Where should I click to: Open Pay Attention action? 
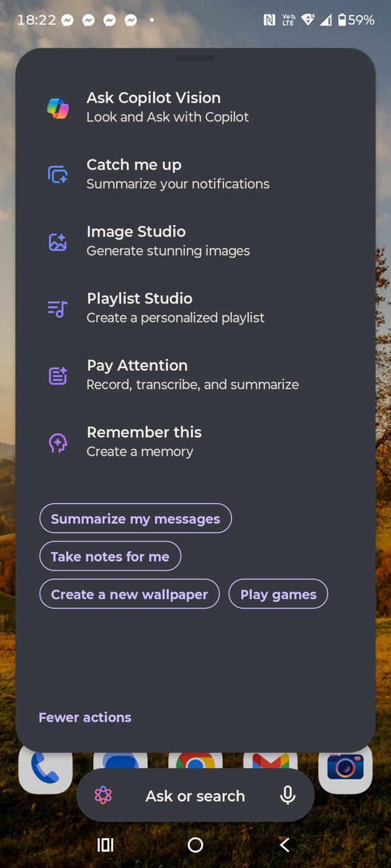(195, 375)
